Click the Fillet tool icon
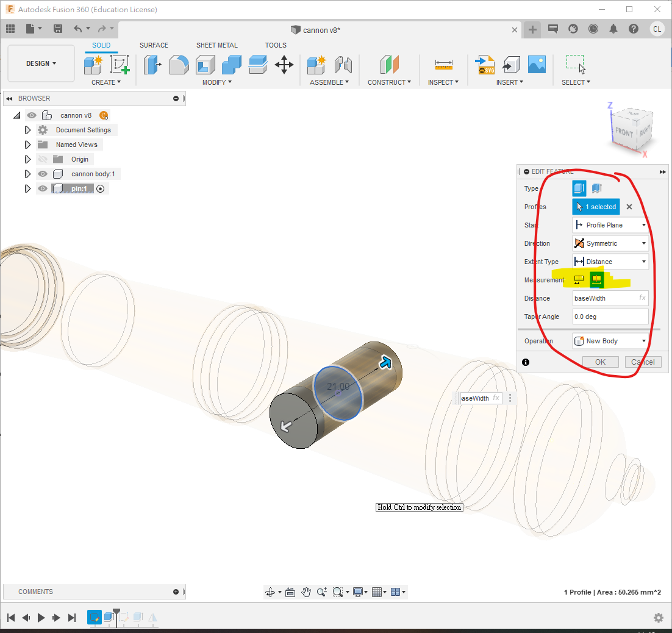This screenshot has width=672, height=633. tap(179, 64)
